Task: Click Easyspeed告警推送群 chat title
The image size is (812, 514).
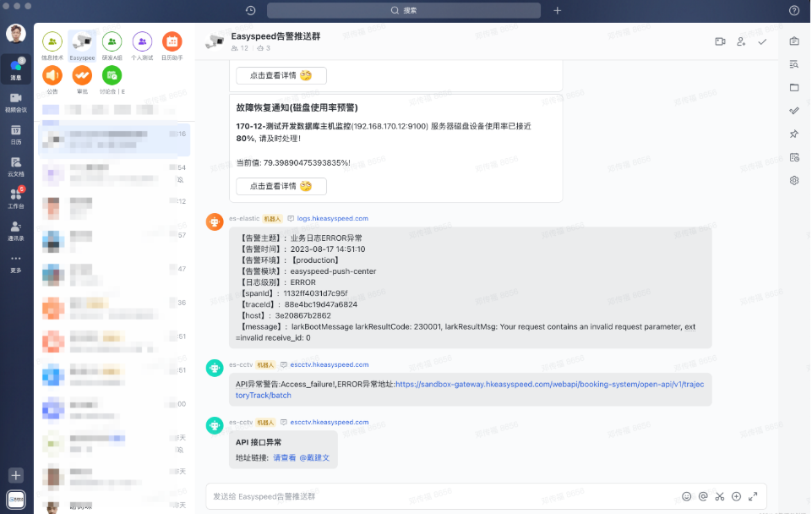Action: tap(275, 36)
